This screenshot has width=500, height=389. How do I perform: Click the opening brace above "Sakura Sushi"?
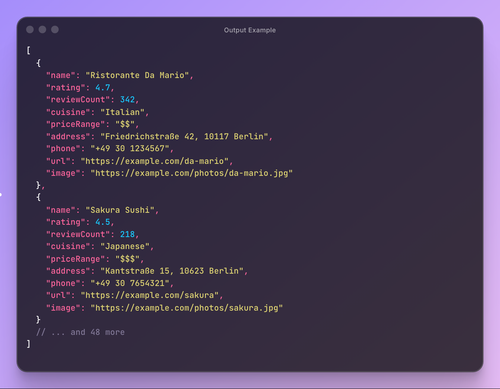pyautogui.click(x=38, y=197)
